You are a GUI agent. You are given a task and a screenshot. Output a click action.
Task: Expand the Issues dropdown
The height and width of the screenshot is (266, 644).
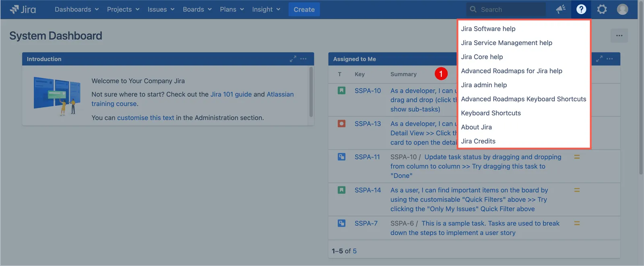click(x=161, y=9)
